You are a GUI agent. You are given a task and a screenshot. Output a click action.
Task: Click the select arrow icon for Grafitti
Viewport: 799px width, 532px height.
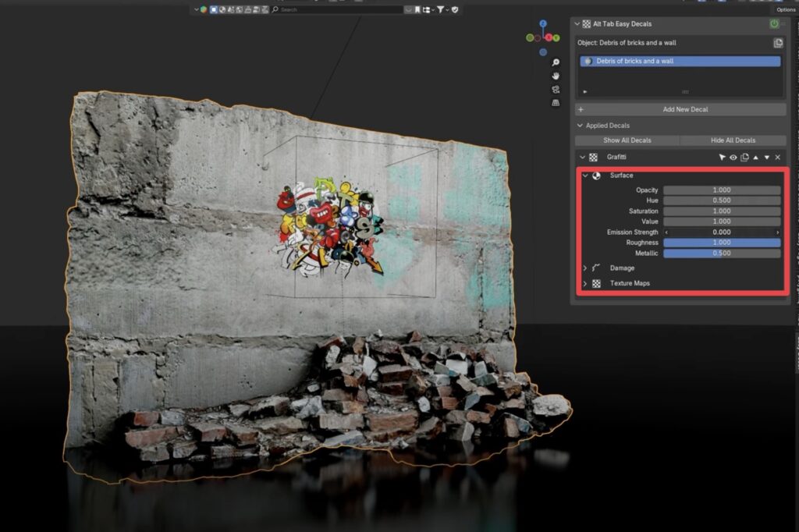pyautogui.click(x=723, y=158)
